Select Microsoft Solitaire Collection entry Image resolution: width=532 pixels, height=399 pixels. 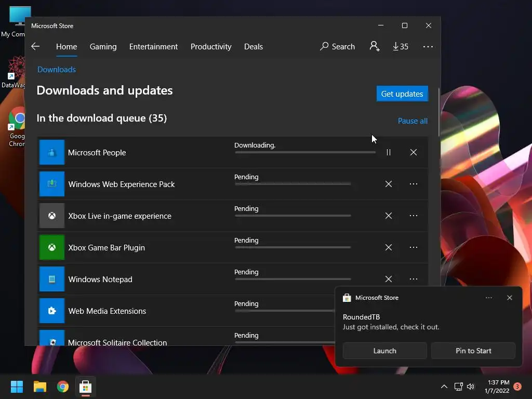click(117, 342)
